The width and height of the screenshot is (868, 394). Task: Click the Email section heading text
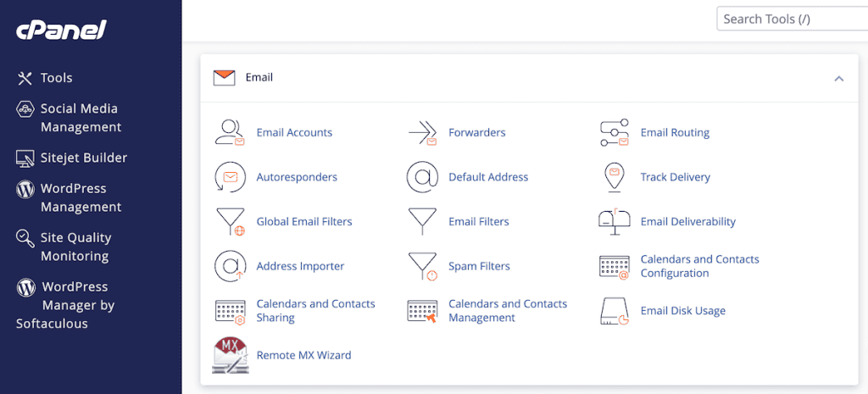point(259,78)
